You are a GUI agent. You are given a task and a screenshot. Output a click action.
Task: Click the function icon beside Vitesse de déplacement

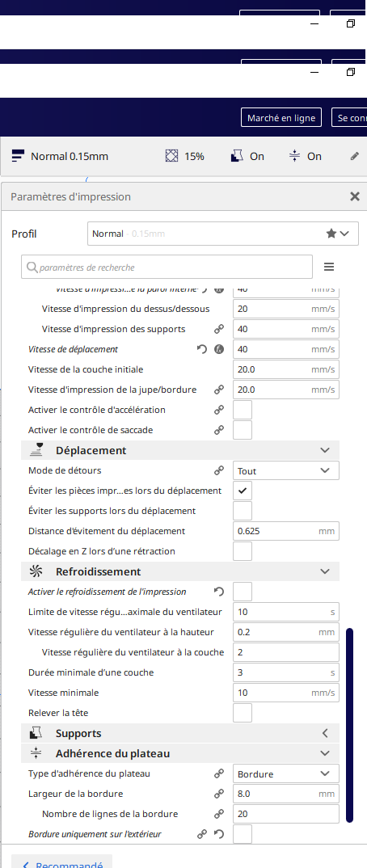tap(219, 349)
